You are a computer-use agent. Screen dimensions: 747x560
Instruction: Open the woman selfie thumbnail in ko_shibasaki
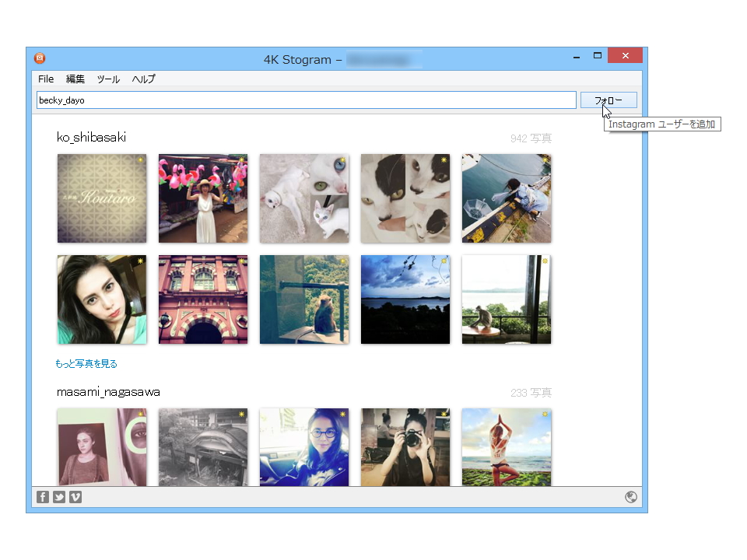point(102,299)
